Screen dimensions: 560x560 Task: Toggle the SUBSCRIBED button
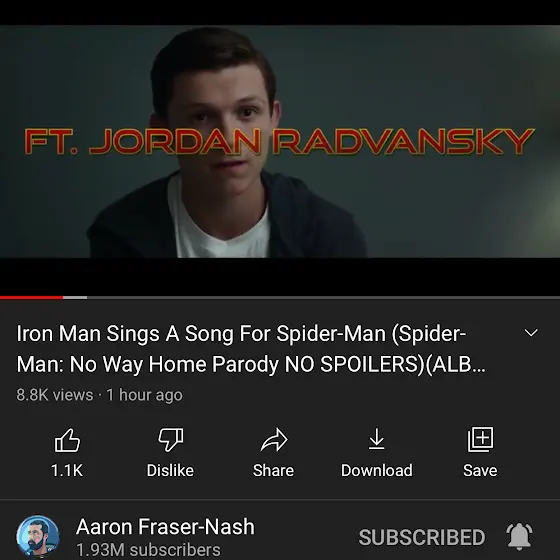[x=422, y=537]
